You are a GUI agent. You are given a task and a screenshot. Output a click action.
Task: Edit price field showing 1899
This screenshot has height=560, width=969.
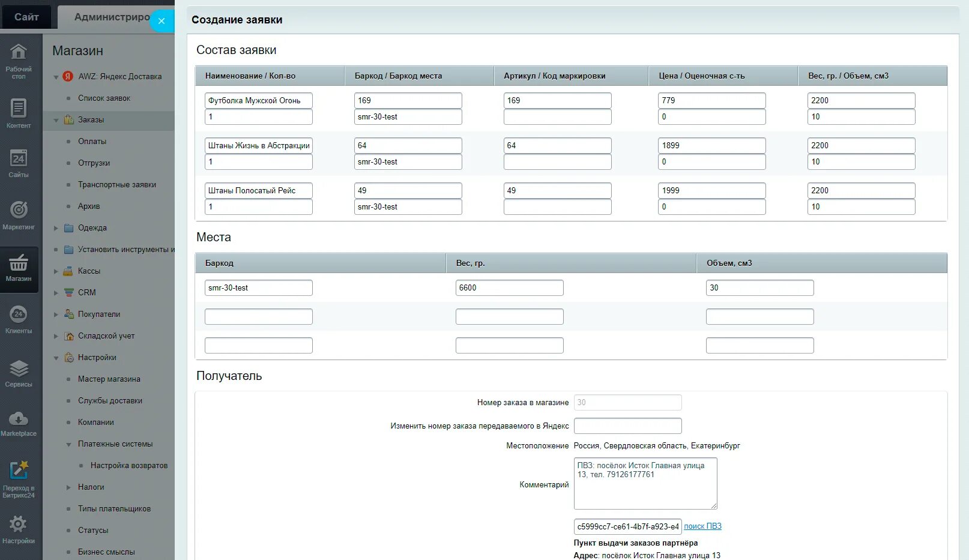click(712, 145)
